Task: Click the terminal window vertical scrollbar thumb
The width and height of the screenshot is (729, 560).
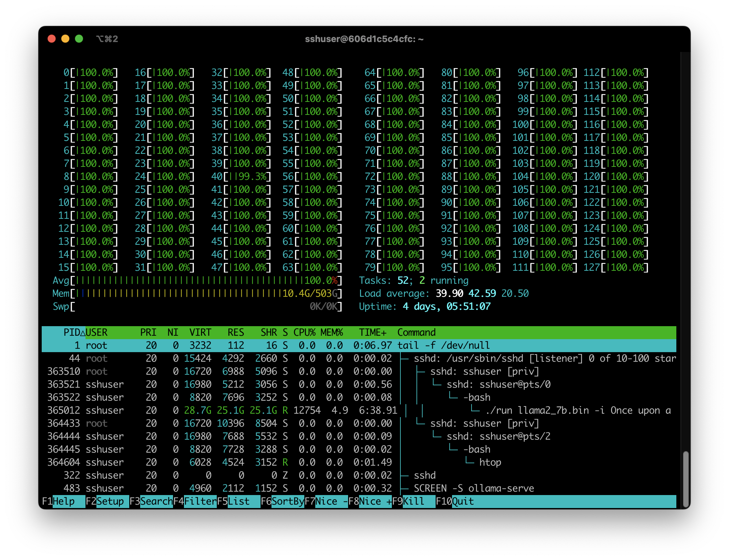Action: coord(686,479)
